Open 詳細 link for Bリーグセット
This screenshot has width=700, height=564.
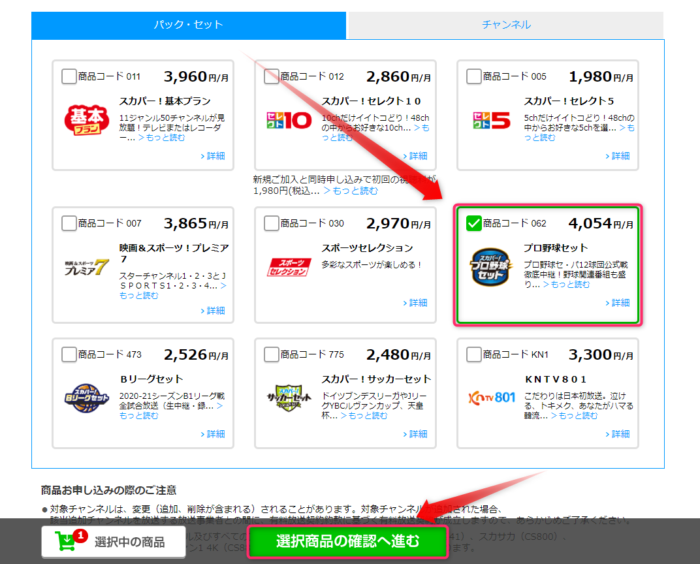pyautogui.click(x=213, y=434)
